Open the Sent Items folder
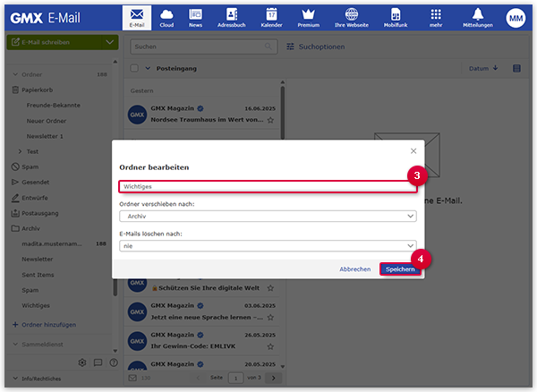Screen dimensions: 537x392 pyautogui.click(x=38, y=275)
